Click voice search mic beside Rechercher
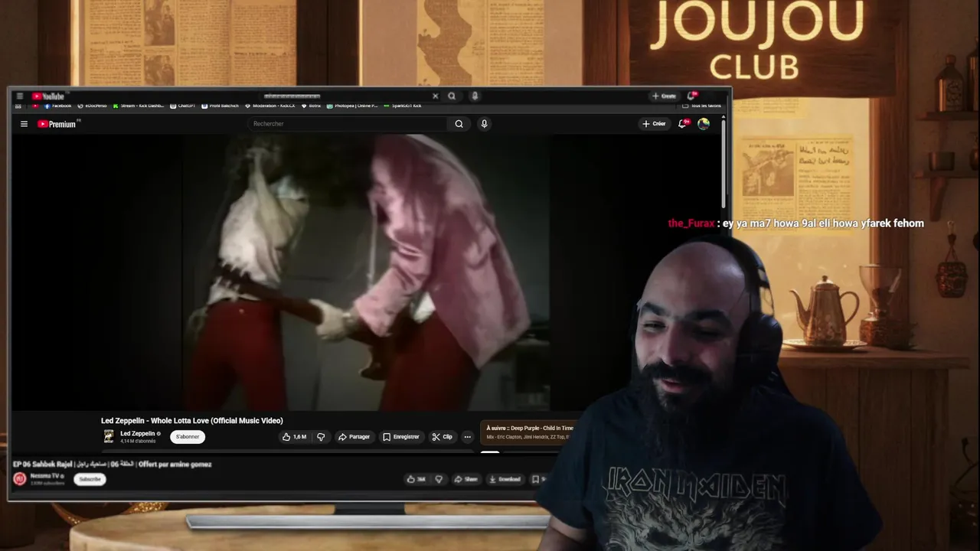Screen dimensions: 980x551 click(x=484, y=124)
